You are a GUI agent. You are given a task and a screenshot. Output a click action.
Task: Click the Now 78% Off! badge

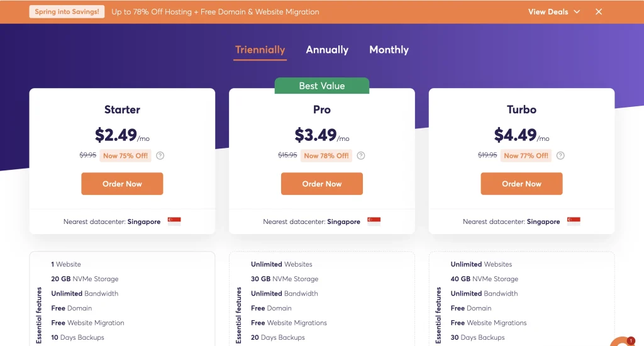(326, 156)
